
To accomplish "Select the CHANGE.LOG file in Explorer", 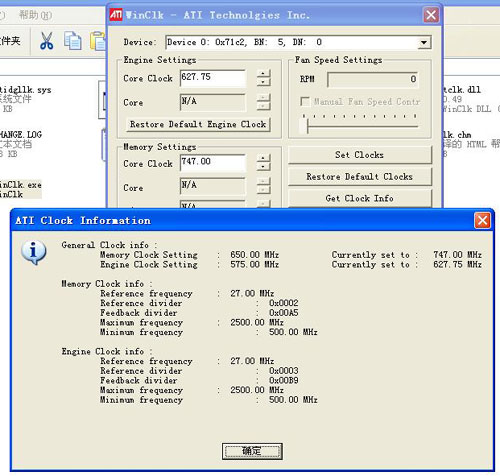I will click(x=21, y=144).
